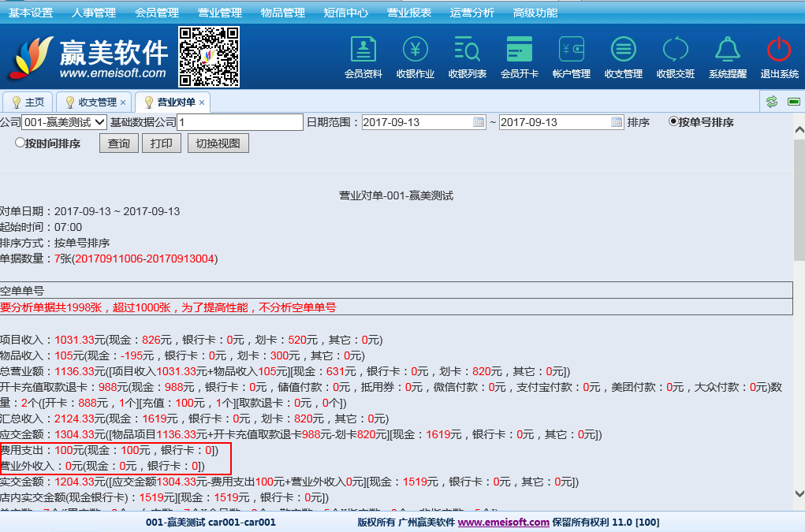805x532 pixels.
Task: Open the end date calendar picker
Action: pos(617,122)
